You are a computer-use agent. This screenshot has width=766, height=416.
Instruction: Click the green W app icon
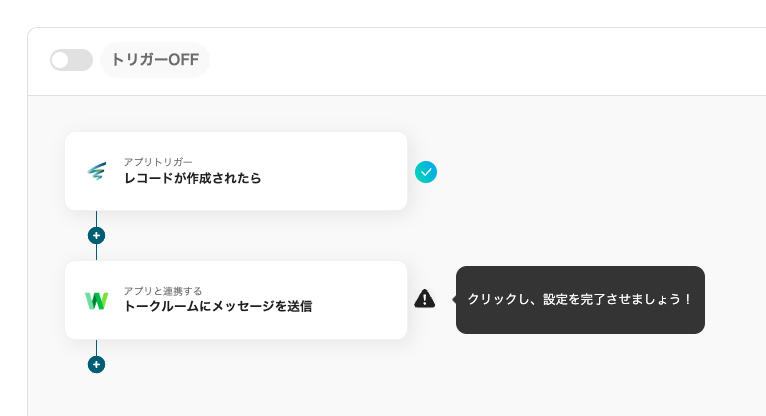click(x=96, y=300)
